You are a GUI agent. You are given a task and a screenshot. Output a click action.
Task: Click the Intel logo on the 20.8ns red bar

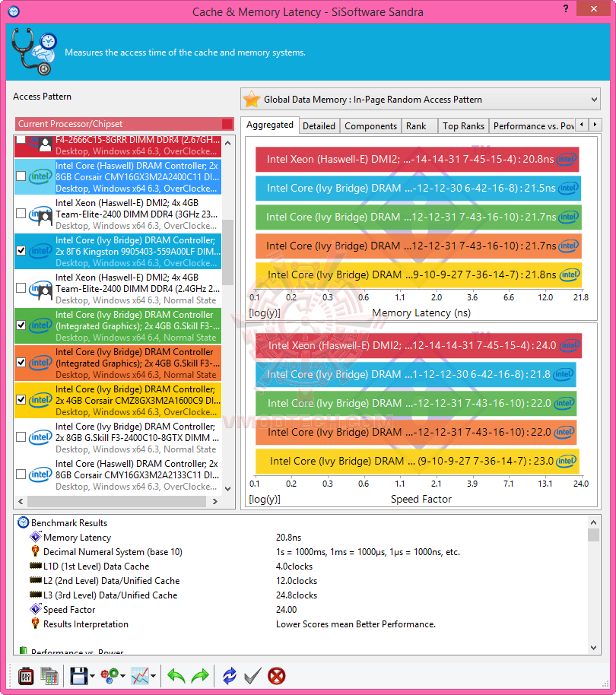[567, 159]
